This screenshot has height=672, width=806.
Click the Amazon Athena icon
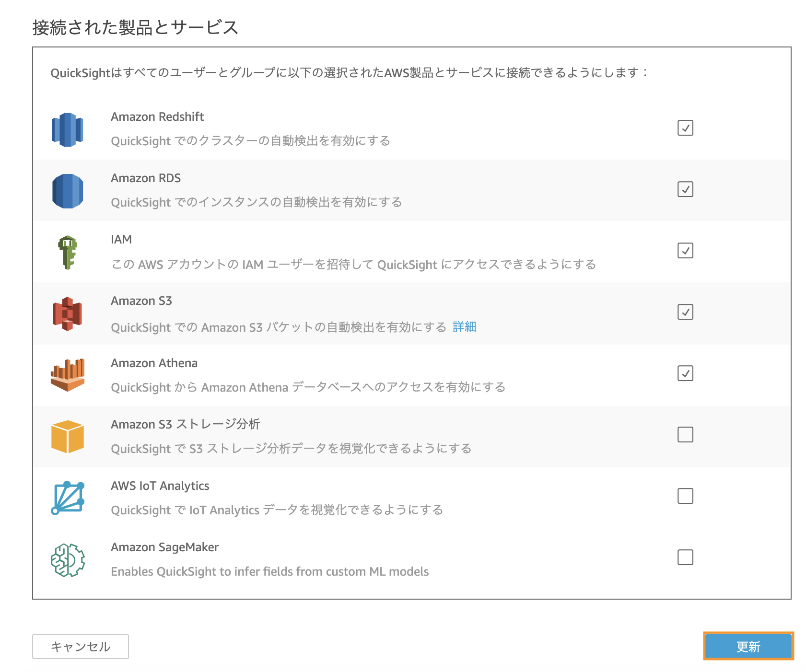click(68, 375)
